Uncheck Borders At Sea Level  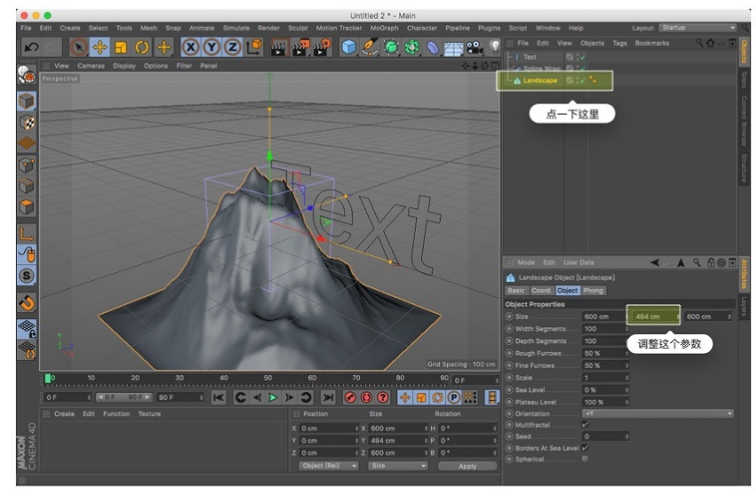tap(585, 448)
